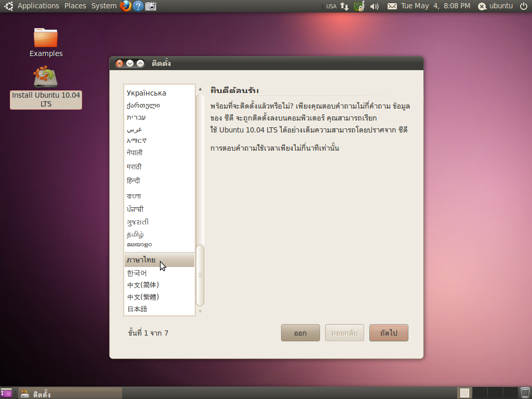Select ქართული in language list
Viewport: 532px width, 399px height.
[159, 105]
